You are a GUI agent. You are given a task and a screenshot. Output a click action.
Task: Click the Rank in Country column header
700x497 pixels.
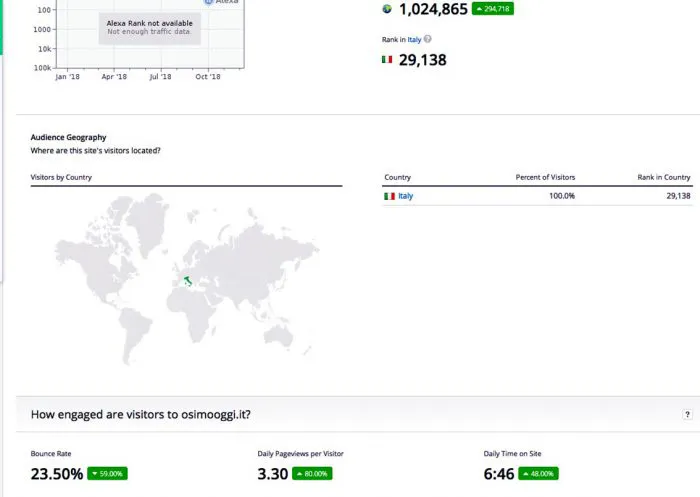point(663,177)
